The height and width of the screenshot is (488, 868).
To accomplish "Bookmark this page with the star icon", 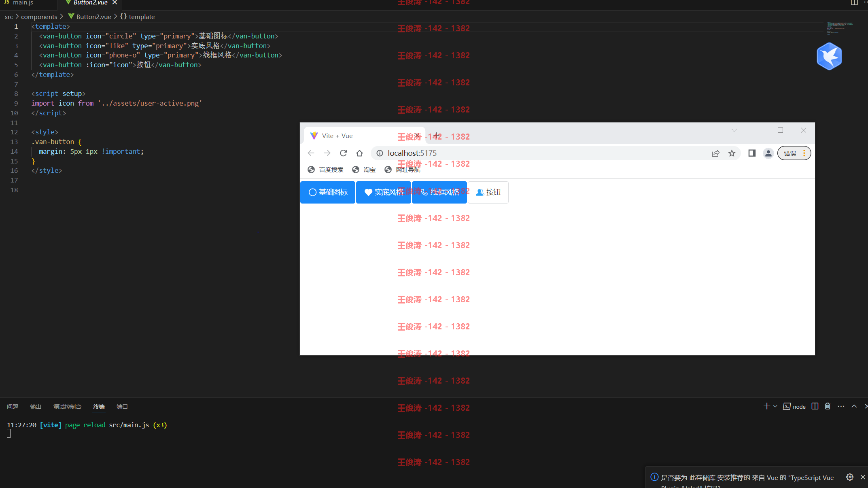I will [x=732, y=153].
